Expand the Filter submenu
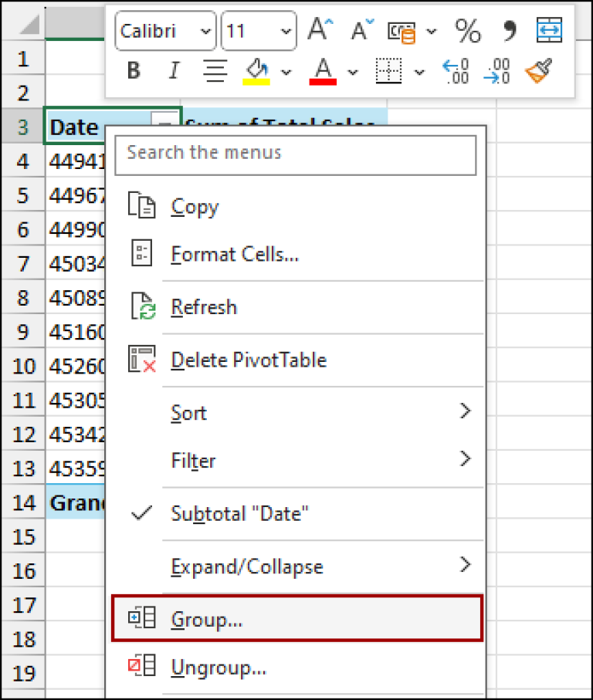Screen dimensions: 593x700 [x=193, y=462]
